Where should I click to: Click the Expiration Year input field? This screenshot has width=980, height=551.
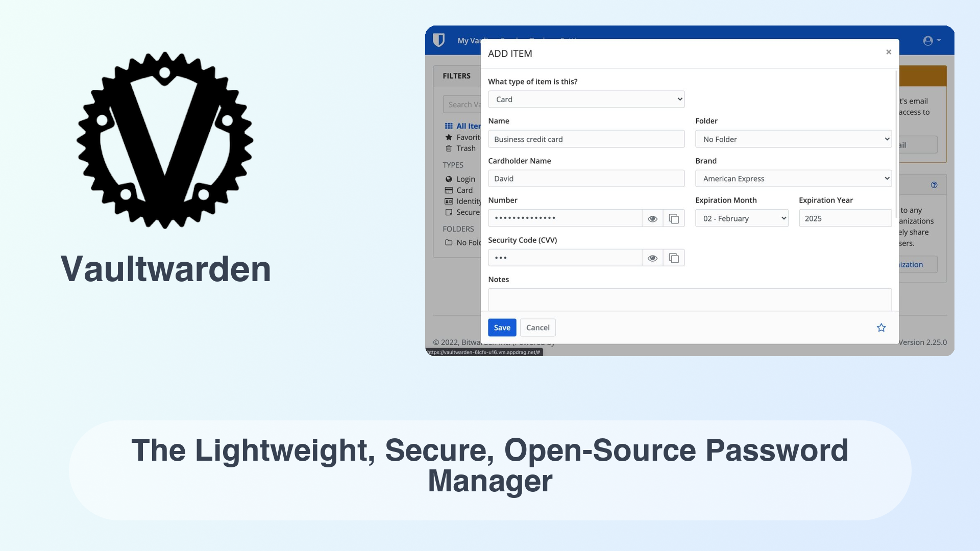843,217
